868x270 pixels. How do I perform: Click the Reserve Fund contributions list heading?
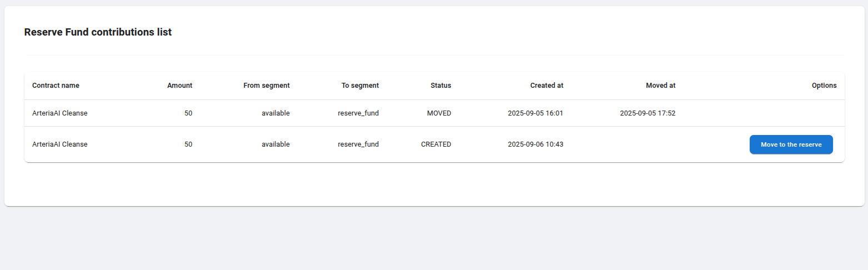pyautogui.click(x=98, y=32)
